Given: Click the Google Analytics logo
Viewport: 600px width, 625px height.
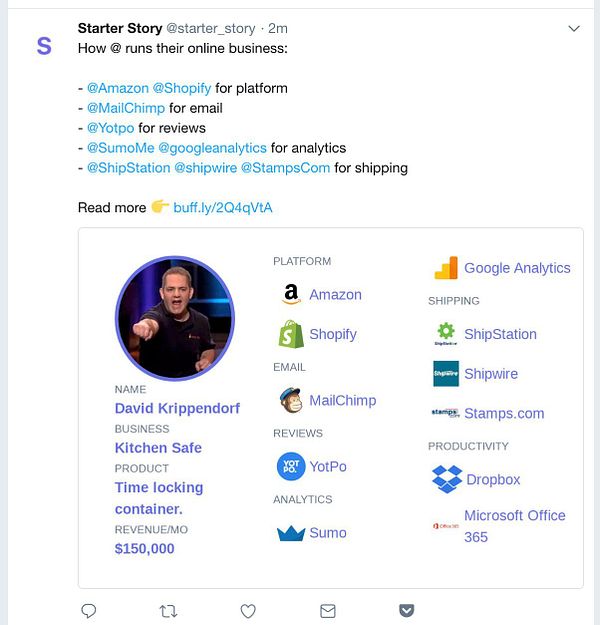Looking at the screenshot, I should 446,268.
